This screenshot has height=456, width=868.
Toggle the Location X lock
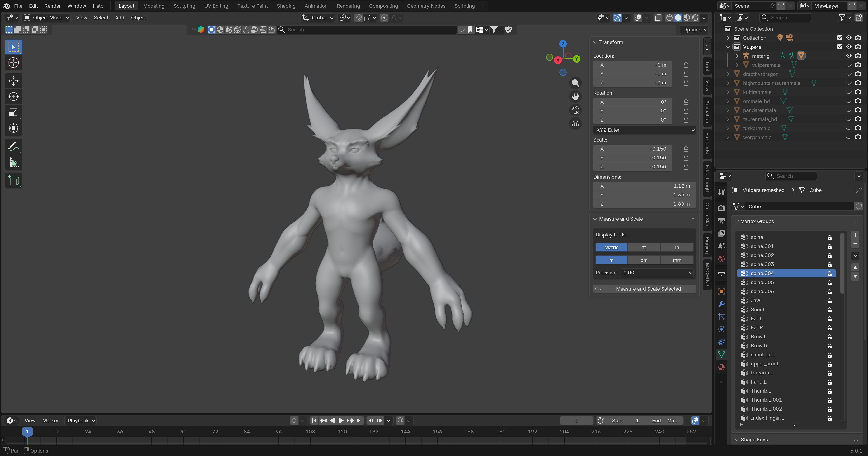(686, 65)
